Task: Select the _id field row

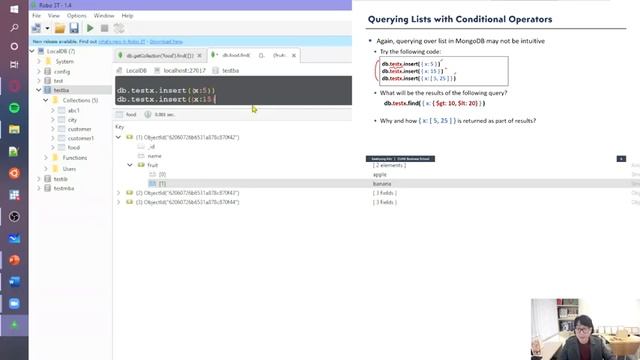Action: 151,147
